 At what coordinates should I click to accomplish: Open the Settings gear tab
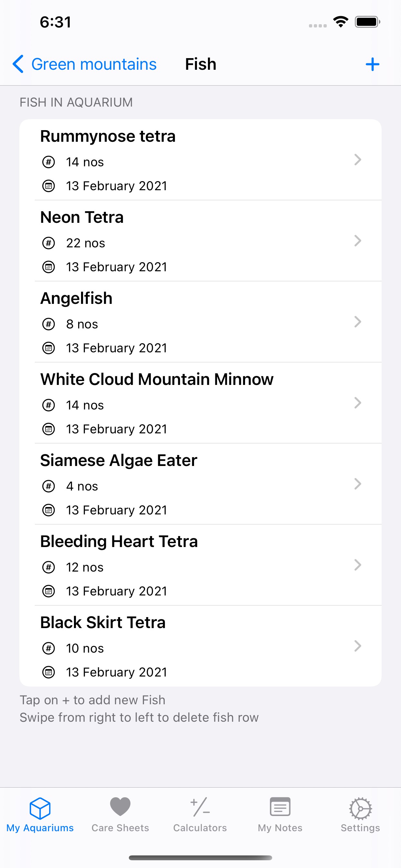(360, 814)
